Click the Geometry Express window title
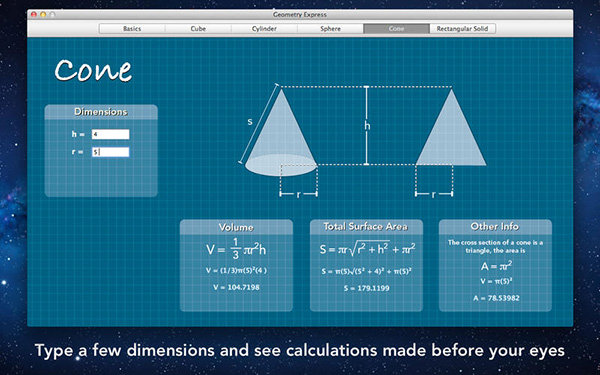The width and height of the screenshot is (600, 375). click(x=300, y=15)
